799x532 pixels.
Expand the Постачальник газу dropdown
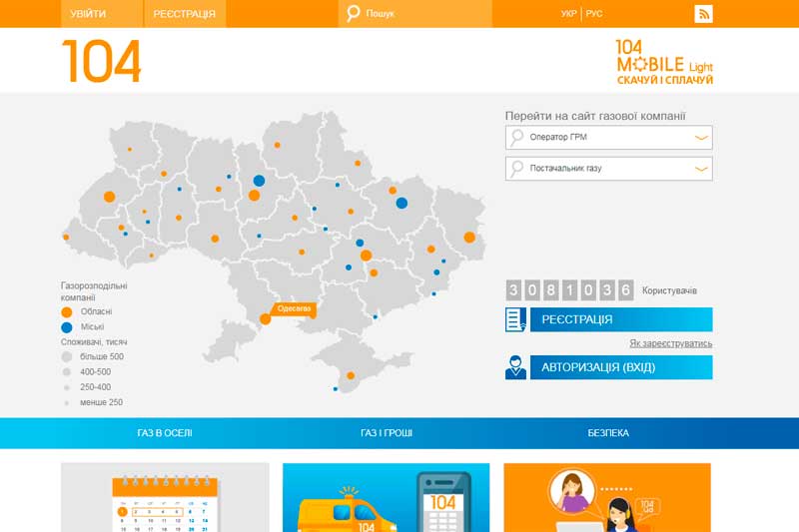coord(701,169)
